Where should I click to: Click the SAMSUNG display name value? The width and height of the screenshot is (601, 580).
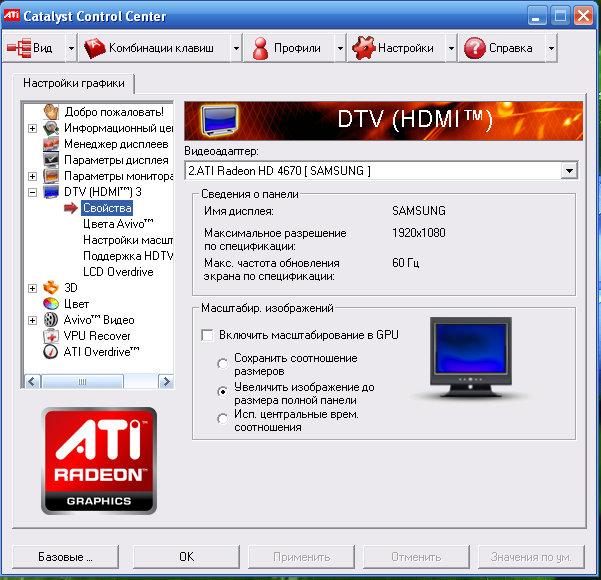(x=419, y=211)
